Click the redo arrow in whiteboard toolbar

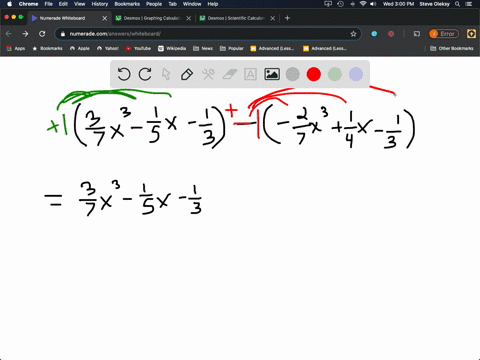pyautogui.click(x=145, y=74)
